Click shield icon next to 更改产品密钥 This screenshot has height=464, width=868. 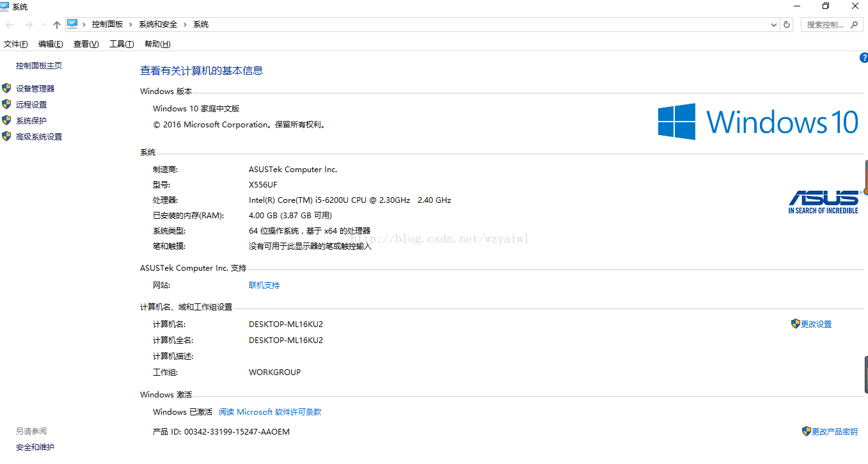click(x=807, y=431)
